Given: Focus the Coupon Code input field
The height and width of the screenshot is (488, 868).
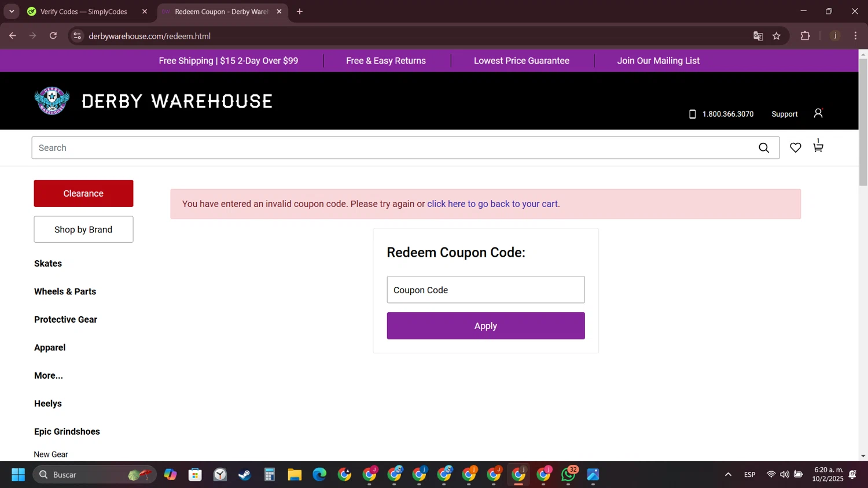Looking at the screenshot, I should (x=486, y=290).
